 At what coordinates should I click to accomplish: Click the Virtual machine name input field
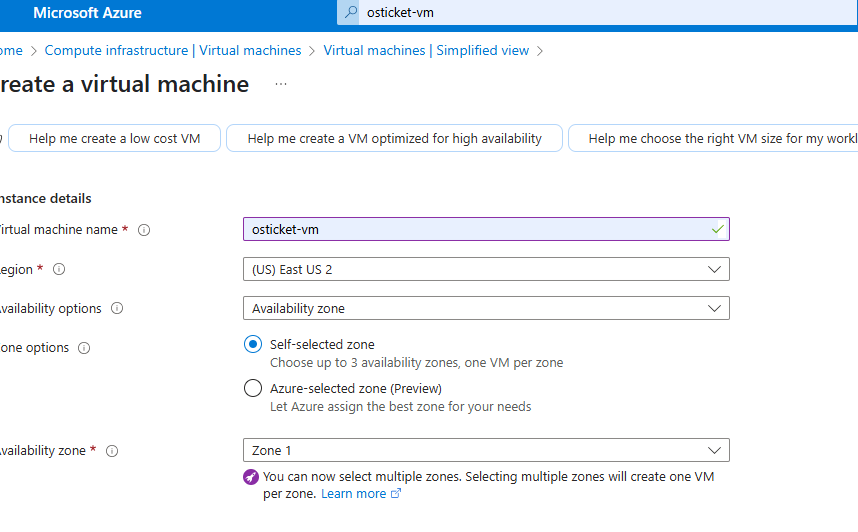(486, 229)
